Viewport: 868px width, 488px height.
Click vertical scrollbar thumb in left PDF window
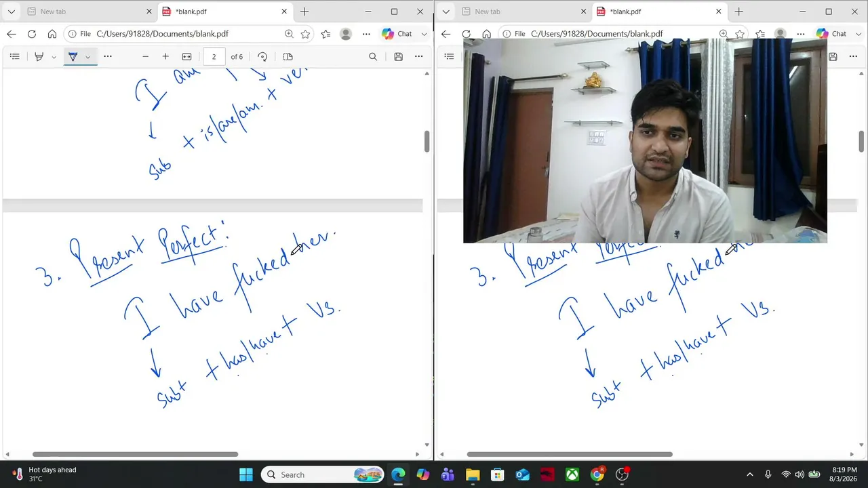tap(427, 141)
